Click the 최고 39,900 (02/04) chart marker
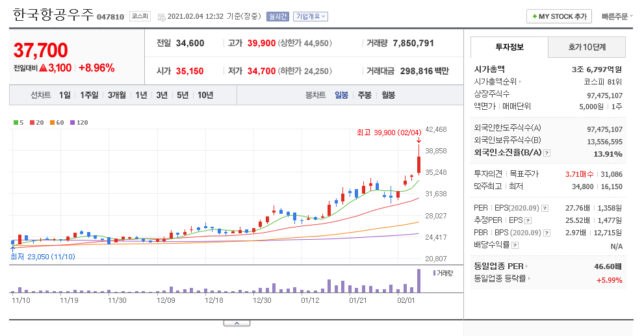 point(389,133)
